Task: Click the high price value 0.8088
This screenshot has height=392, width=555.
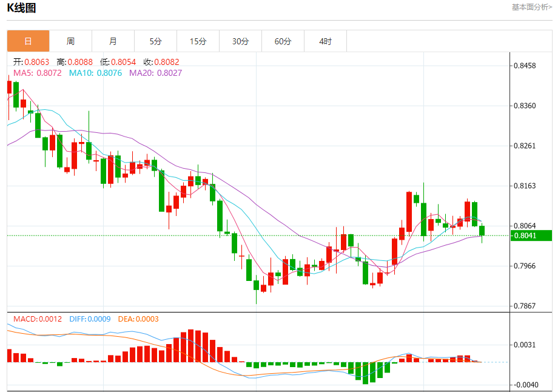Action: [80, 62]
